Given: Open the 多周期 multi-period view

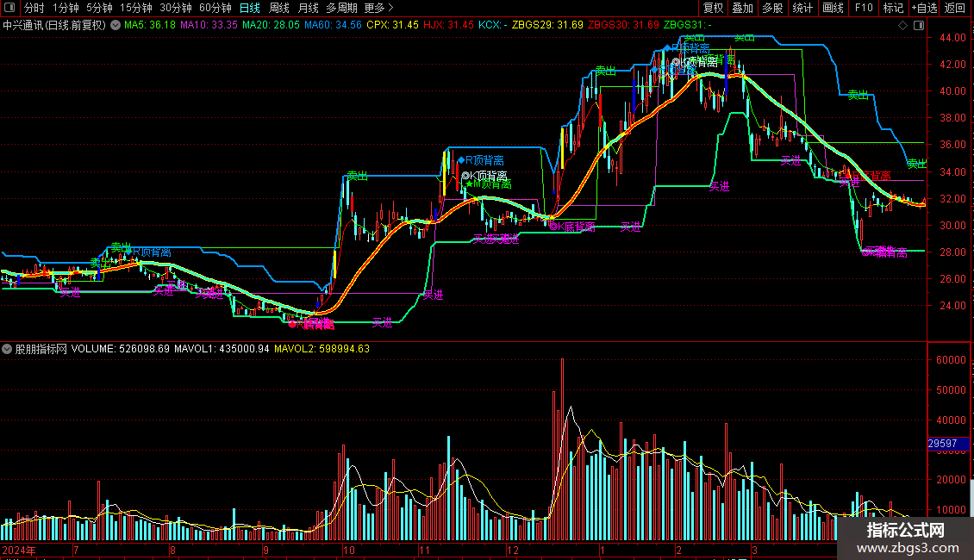Looking at the screenshot, I should [x=341, y=8].
